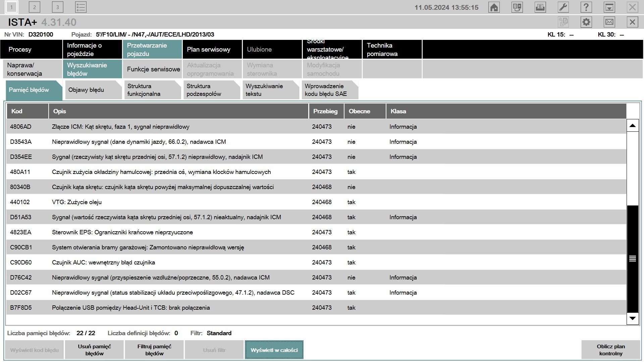The height and width of the screenshot is (362, 644).
Task: Open the screen capture transfer icon
Action: [x=517, y=7]
